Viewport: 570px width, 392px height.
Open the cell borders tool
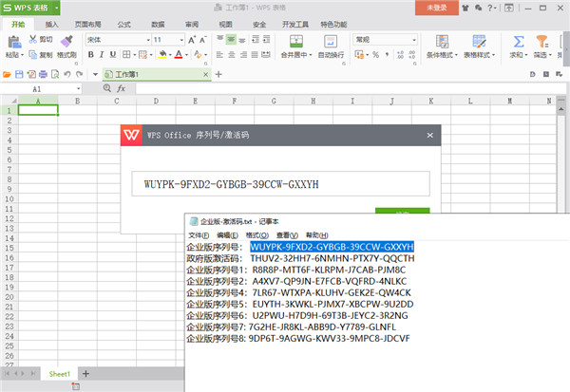coord(126,54)
